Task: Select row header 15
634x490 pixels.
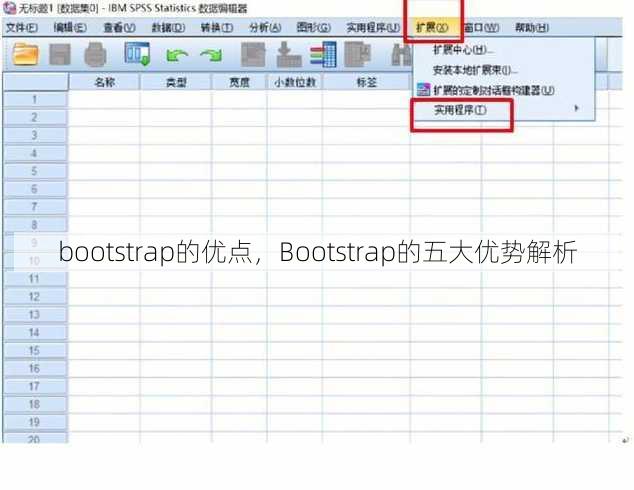Action: 35,350
